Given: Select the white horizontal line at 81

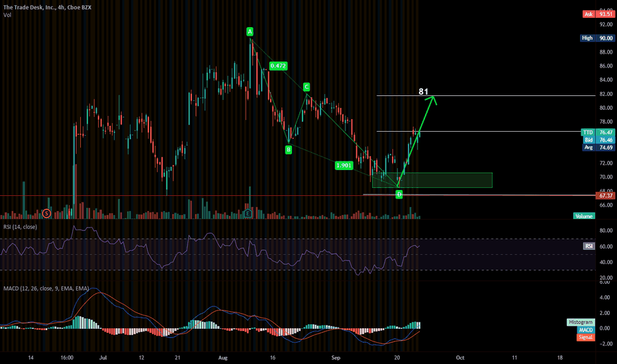Looking at the screenshot, I should coord(485,95).
